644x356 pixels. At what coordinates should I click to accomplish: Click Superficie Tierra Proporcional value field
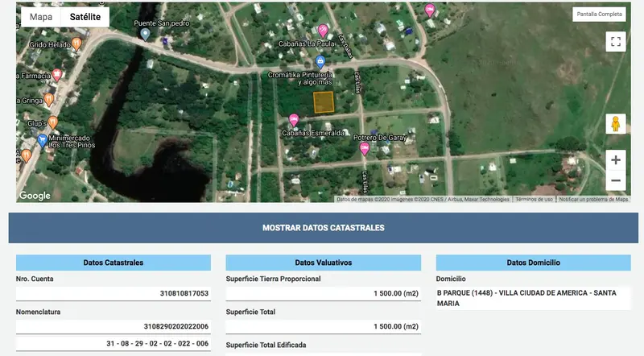pos(324,293)
